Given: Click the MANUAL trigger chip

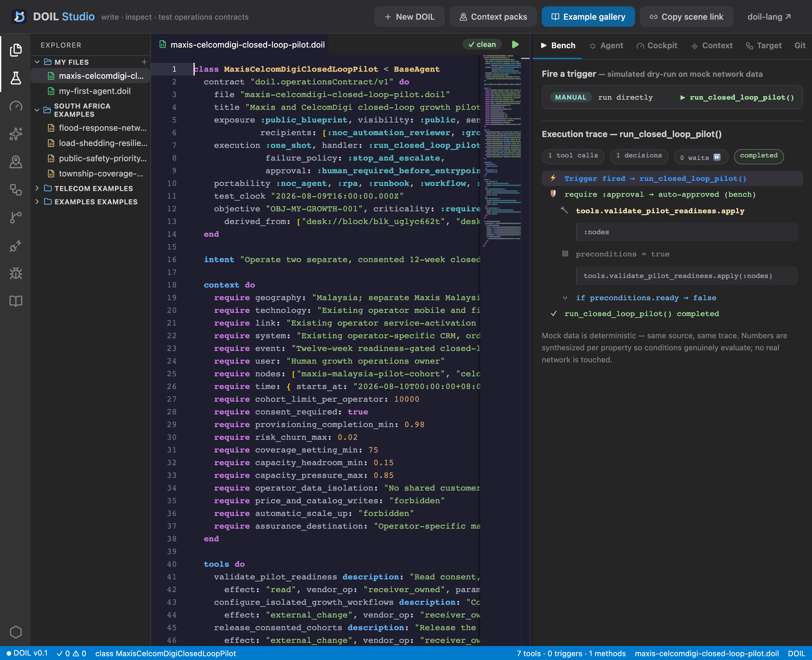Looking at the screenshot, I should coord(571,97).
